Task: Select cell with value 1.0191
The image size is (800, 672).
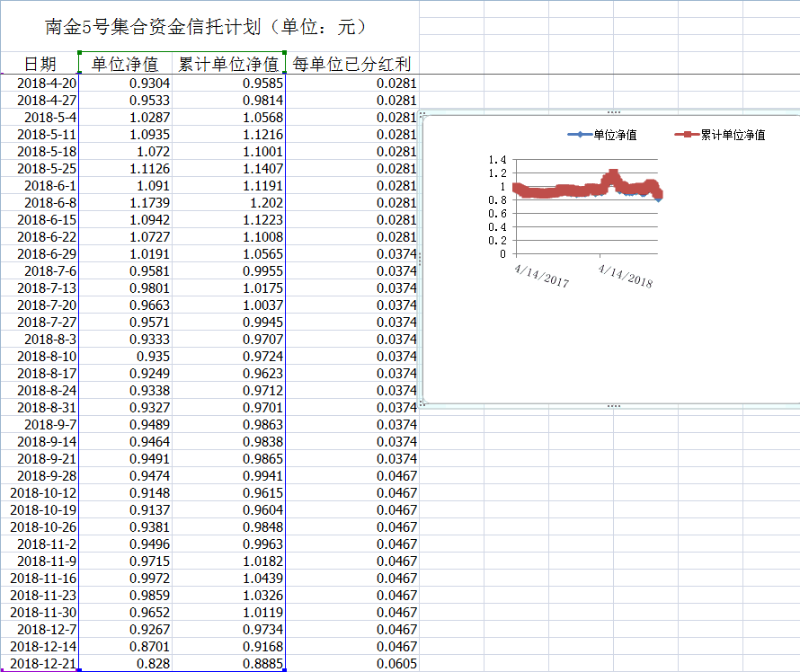Action: pos(126,254)
